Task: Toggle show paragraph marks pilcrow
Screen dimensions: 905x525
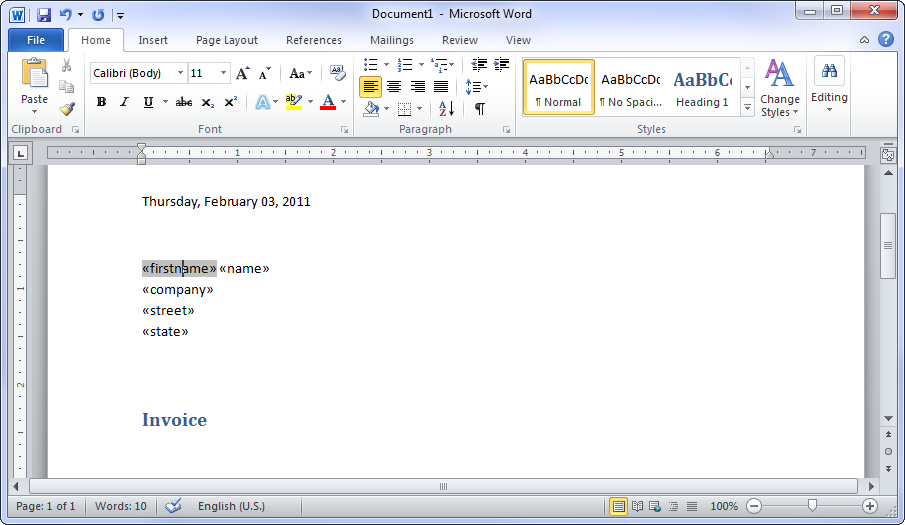Action: coord(480,108)
